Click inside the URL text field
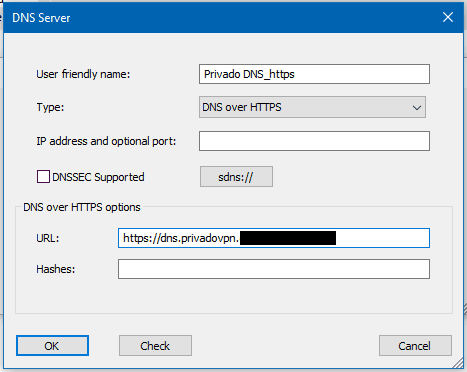Image resolution: width=467 pixels, height=372 pixels. click(x=274, y=238)
